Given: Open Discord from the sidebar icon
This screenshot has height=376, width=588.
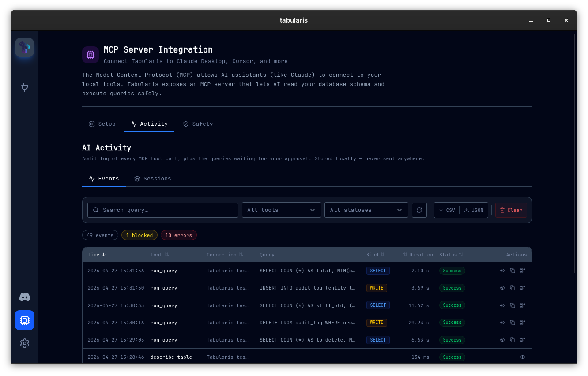Looking at the screenshot, I should [24, 297].
